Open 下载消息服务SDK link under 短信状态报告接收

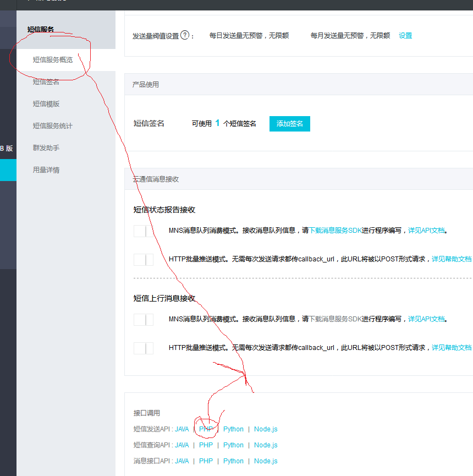(335, 231)
